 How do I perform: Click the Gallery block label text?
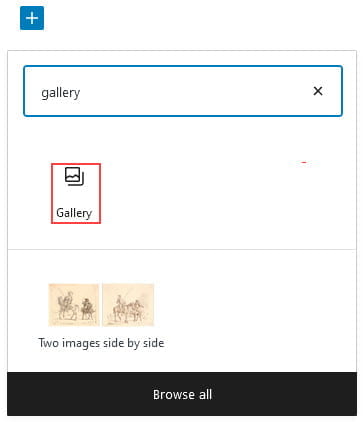click(x=74, y=213)
